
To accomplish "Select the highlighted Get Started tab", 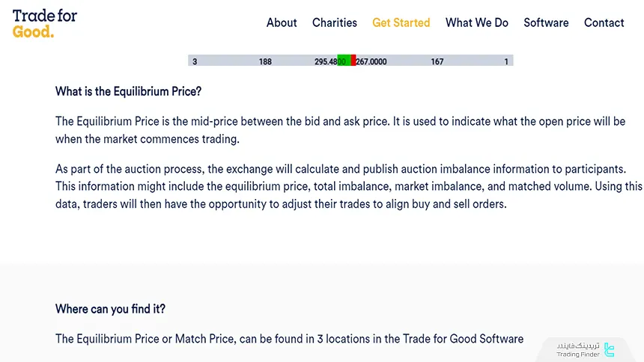I will [401, 22].
